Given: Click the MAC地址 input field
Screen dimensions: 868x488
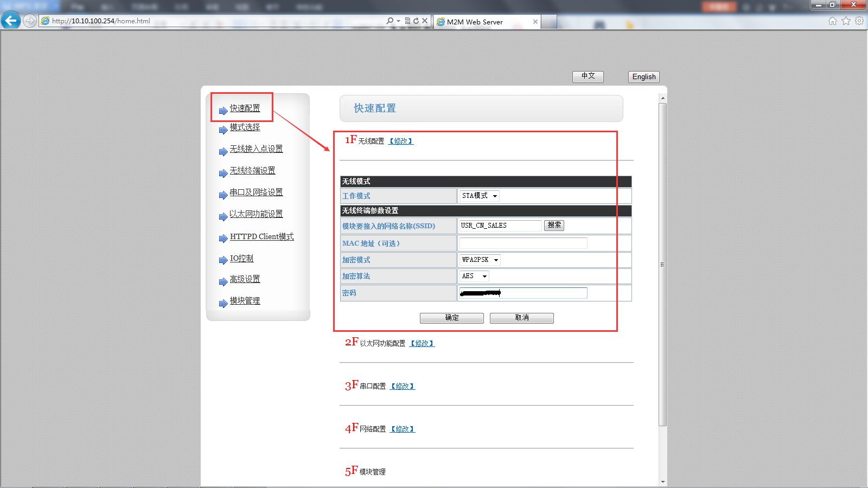Looking at the screenshot, I should tap(523, 243).
